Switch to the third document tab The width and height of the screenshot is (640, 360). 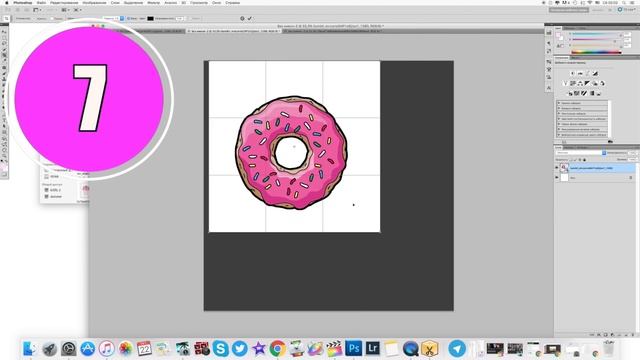tap(333, 31)
